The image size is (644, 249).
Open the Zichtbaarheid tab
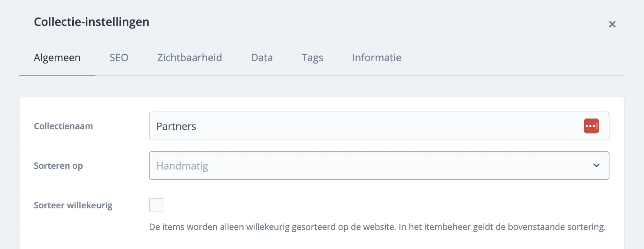(x=189, y=58)
